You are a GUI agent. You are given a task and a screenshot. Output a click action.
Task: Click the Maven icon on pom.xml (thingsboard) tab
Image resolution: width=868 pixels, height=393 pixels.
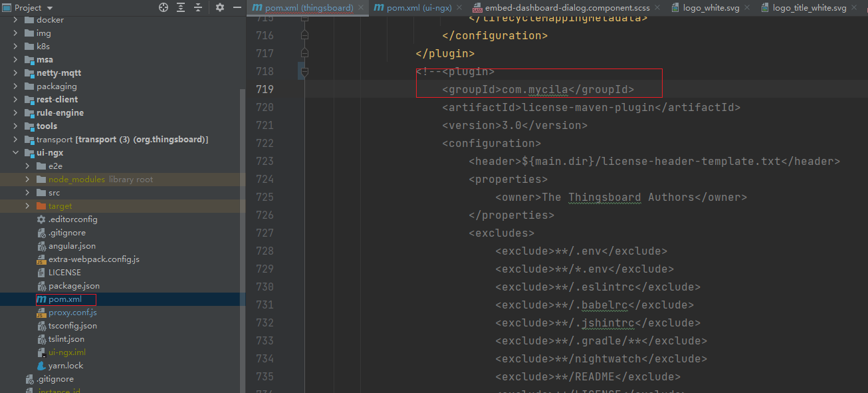[x=257, y=8]
